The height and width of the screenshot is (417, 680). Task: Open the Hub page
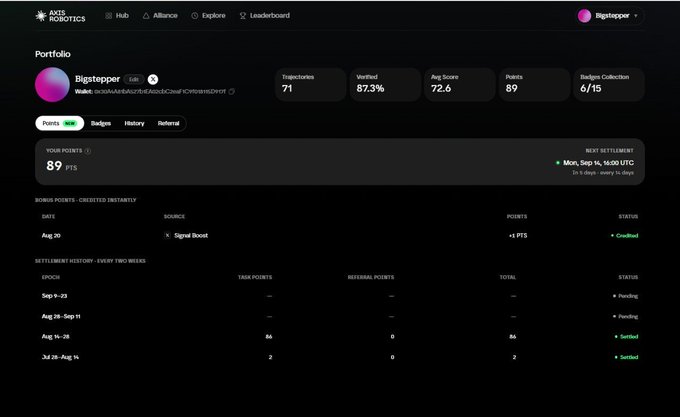117,16
